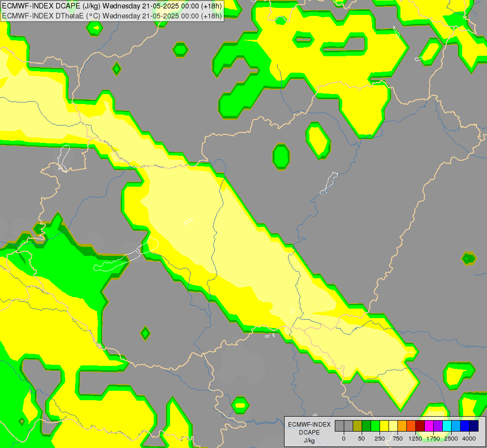
Task: Click the legend value 0
Action: [x=344, y=439]
